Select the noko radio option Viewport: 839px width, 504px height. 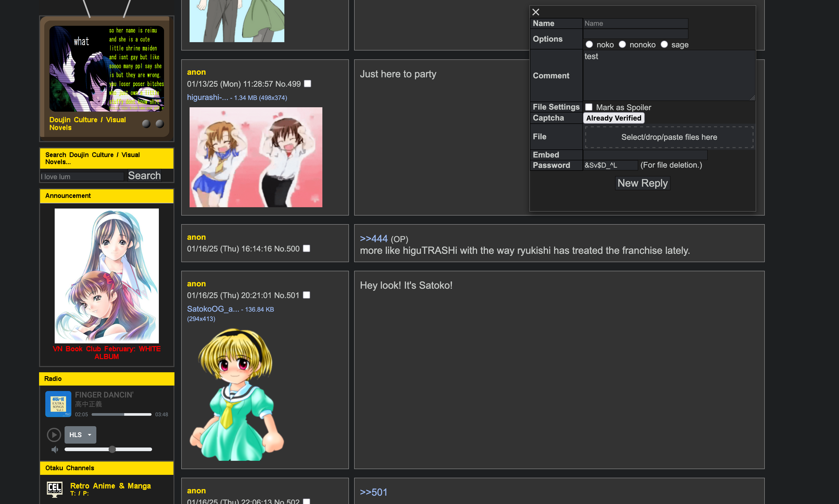(589, 45)
